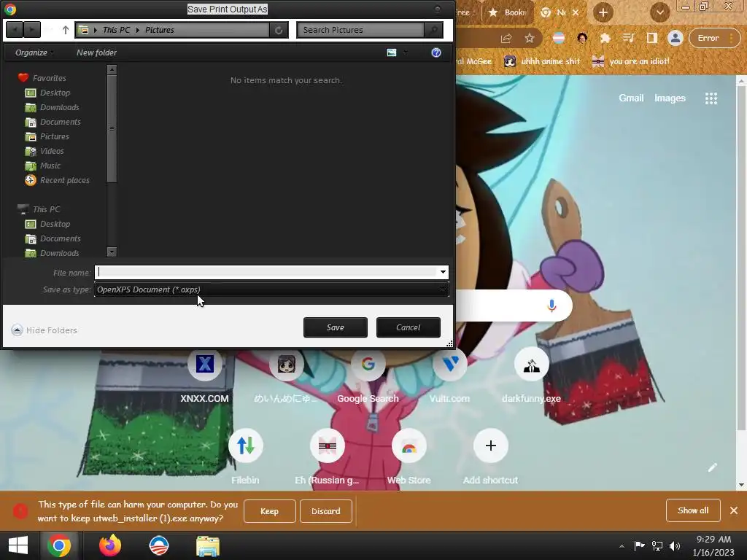Click This PC in the address path

pyautogui.click(x=116, y=30)
